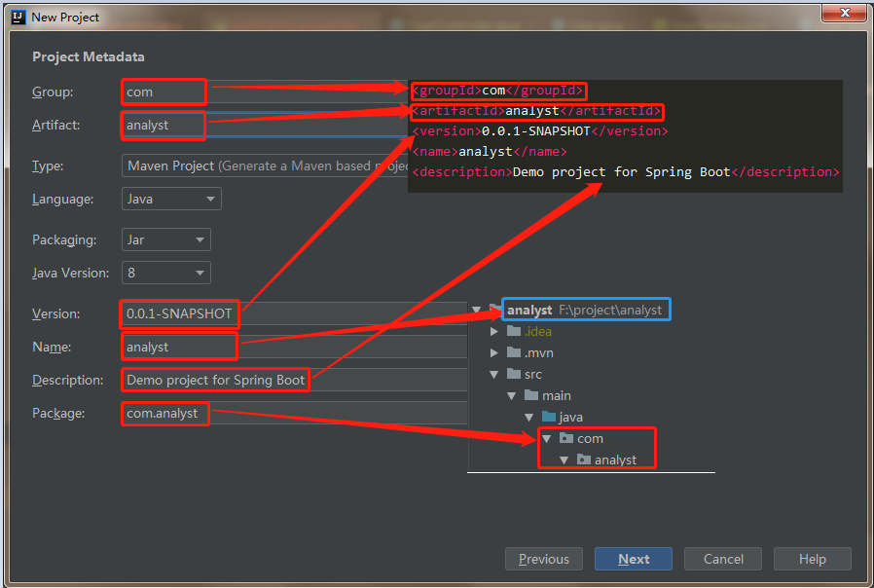The image size is (874, 588).
Task: Click the src folder icon
Action: (514, 374)
